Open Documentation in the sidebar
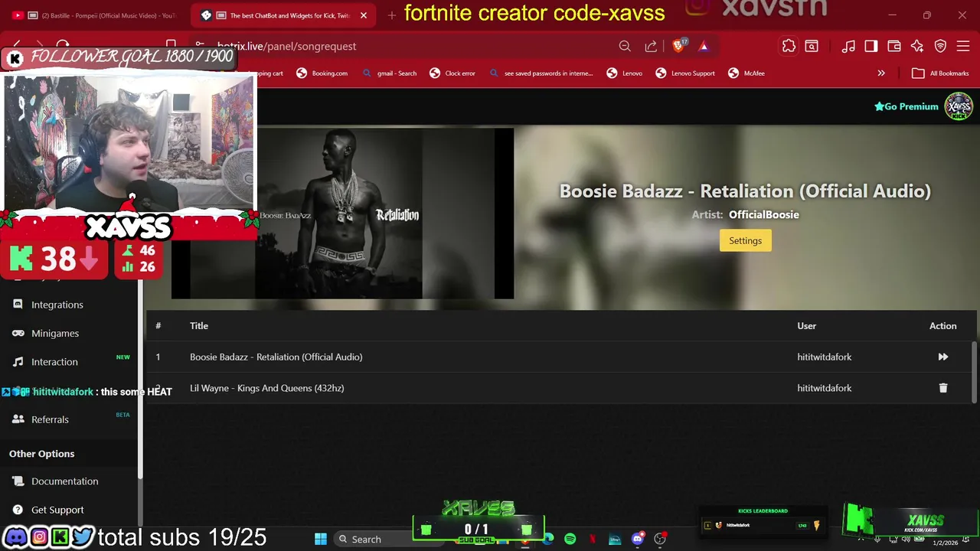The width and height of the screenshot is (980, 551). coord(65,481)
